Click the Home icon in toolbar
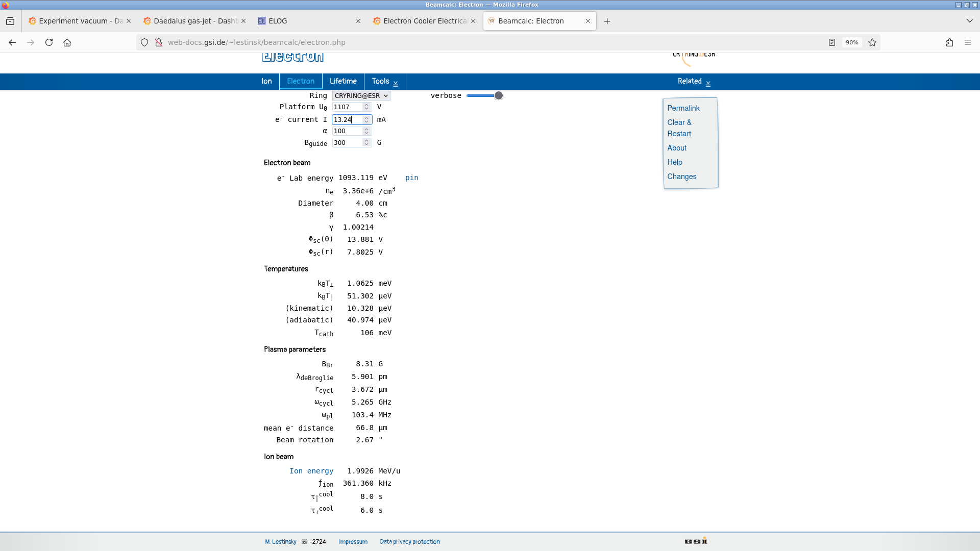The image size is (980, 551). [x=67, y=42]
